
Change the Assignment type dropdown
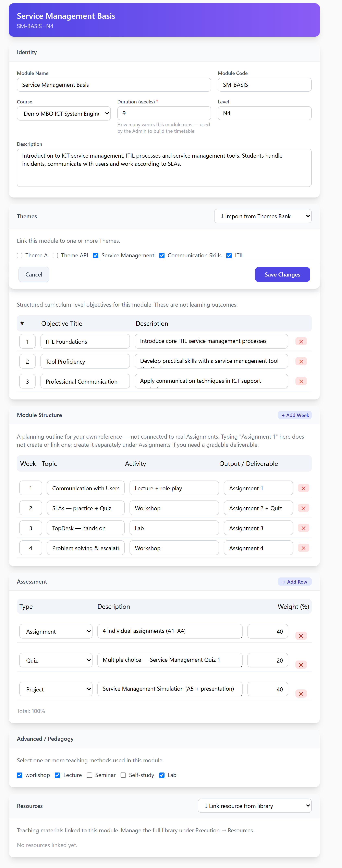(x=56, y=631)
